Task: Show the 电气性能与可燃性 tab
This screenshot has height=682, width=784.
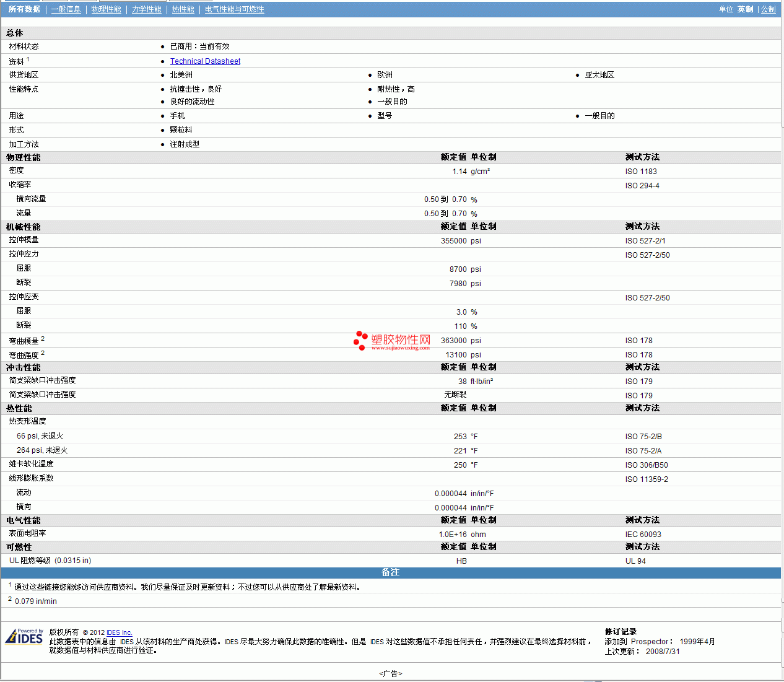Action: (x=234, y=9)
